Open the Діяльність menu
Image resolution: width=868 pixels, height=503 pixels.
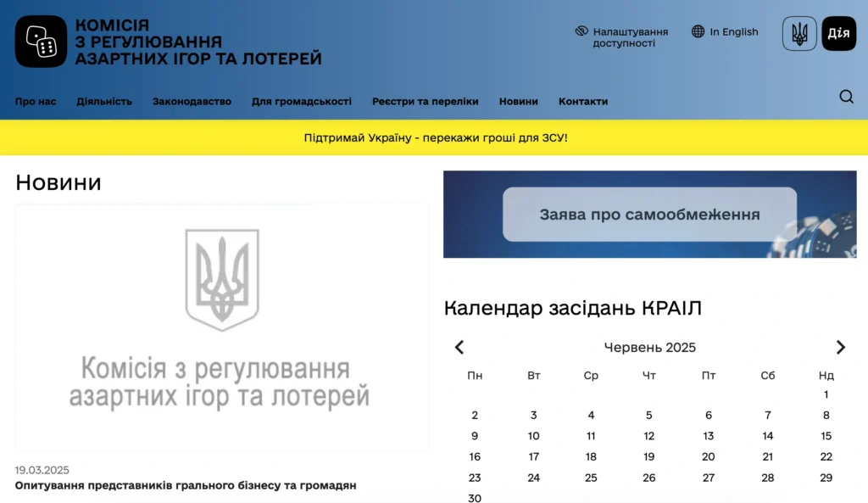click(104, 102)
